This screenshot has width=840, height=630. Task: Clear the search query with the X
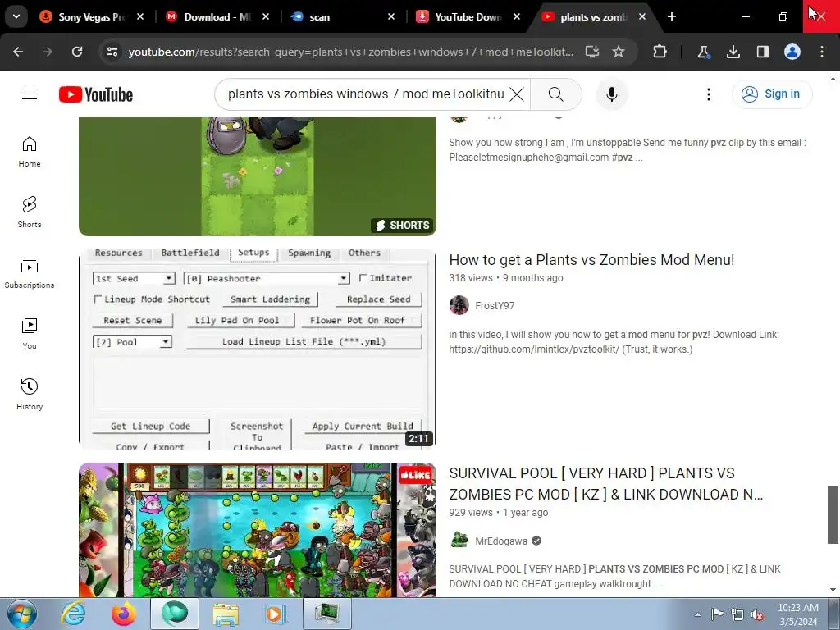click(517, 94)
